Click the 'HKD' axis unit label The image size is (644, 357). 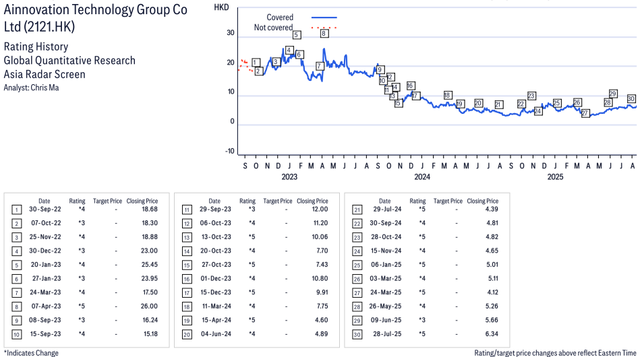pos(221,7)
